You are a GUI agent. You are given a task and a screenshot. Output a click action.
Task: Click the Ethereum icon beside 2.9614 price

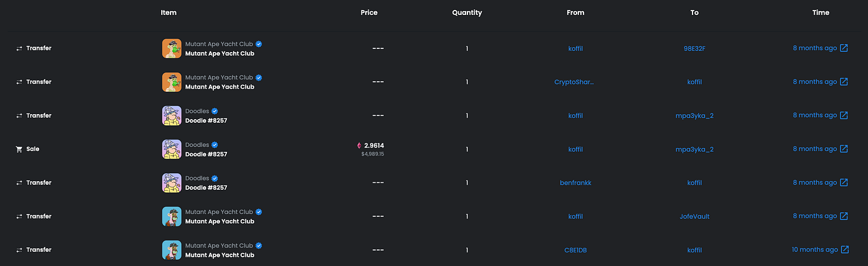point(359,145)
